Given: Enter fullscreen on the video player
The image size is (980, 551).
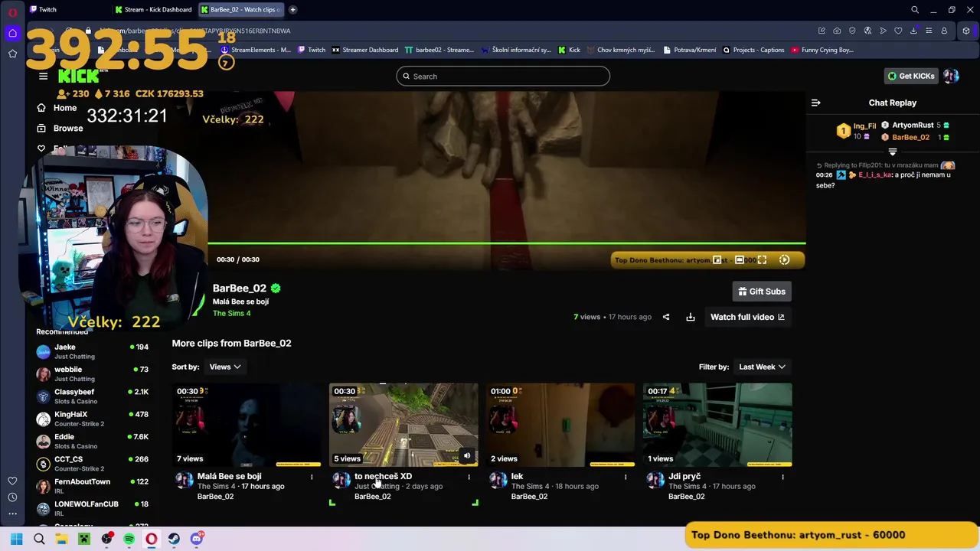Looking at the screenshot, I should [x=762, y=260].
